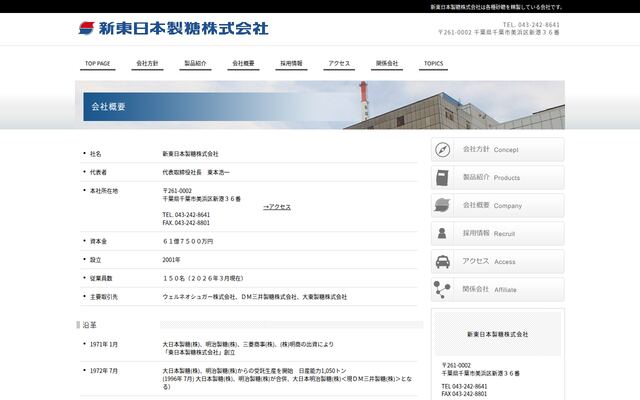Image resolution: width=640 pixels, height=400 pixels.
Task: Click the person icon beside 採用情報 Recruit
Action: tap(442, 233)
